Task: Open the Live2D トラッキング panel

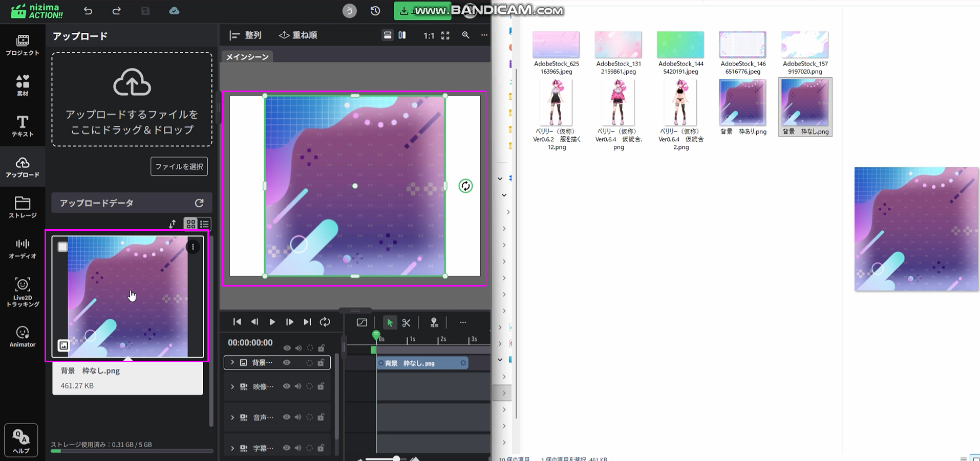Action: 22,292
